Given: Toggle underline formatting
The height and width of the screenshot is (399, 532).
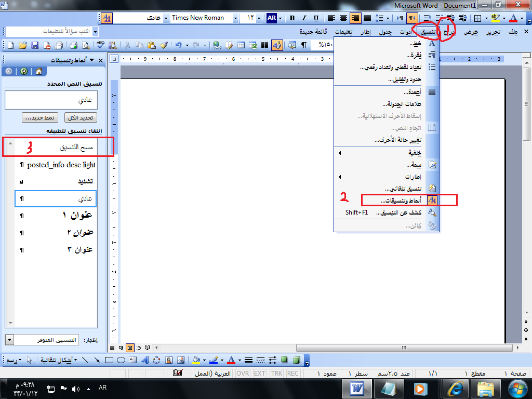Looking at the screenshot, I should coord(316,18).
